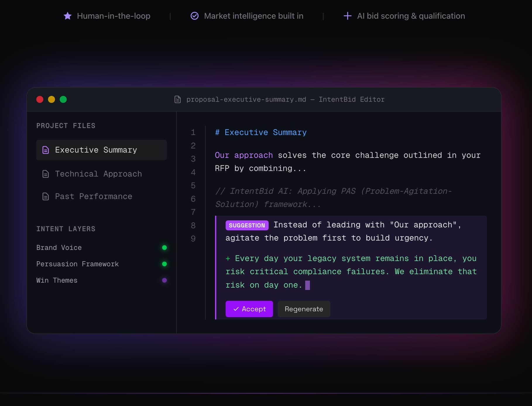The image size is (532, 406).
Task: Click the 'Human-in-the-loop' feature label
Action: click(x=114, y=16)
